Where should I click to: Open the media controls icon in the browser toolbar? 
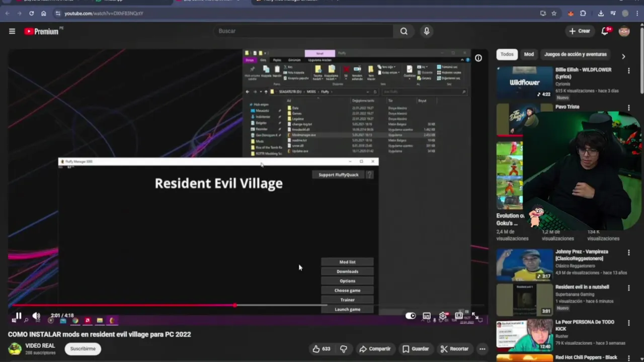pyautogui.click(x=613, y=14)
